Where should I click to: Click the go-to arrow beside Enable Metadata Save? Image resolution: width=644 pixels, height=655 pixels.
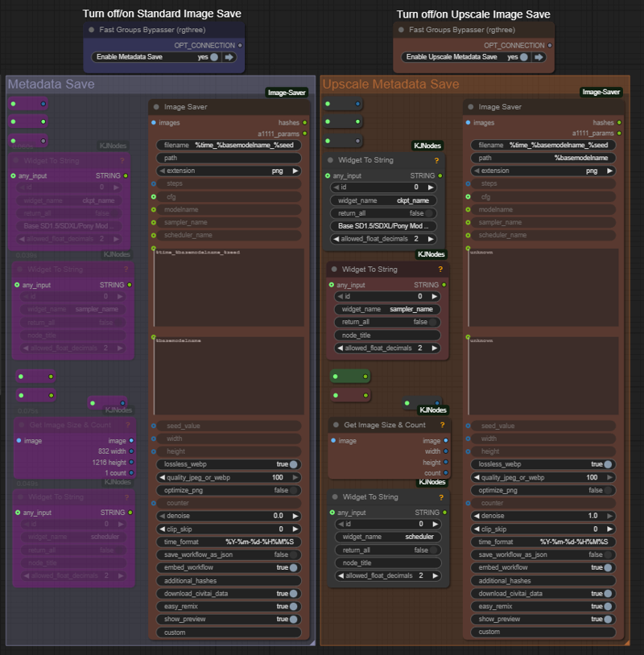click(229, 57)
